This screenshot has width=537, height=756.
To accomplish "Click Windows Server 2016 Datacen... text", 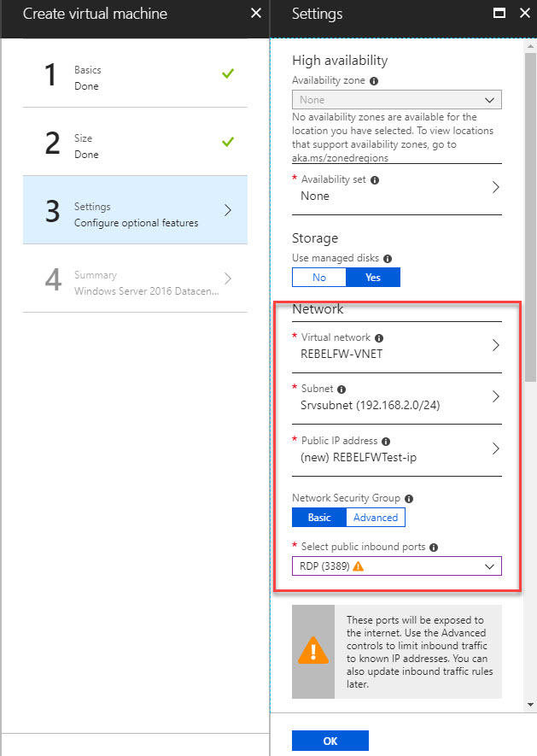I will point(147,291).
